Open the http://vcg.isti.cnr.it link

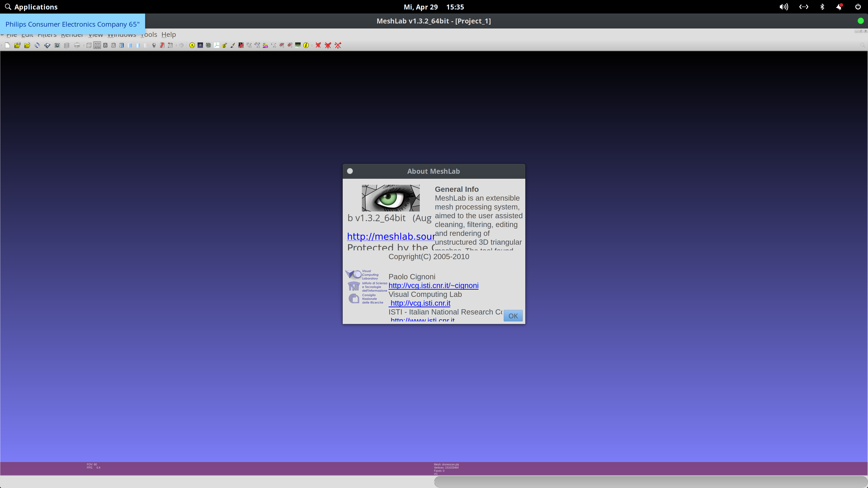[420, 303]
